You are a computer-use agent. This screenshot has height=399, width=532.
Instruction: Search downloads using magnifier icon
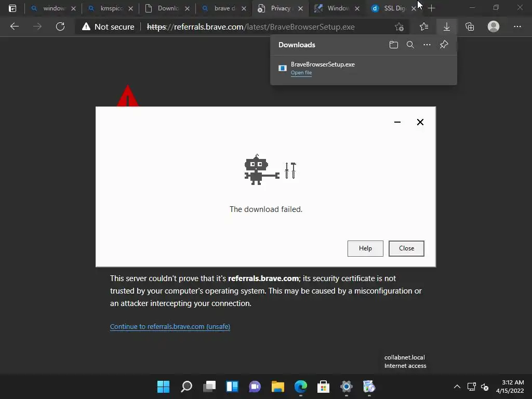(410, 45)
